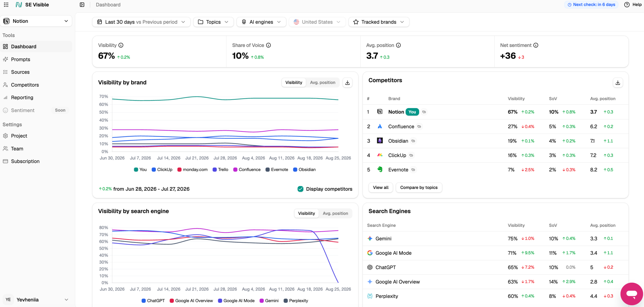The image size is (644, 307).
Task: Click the Google AI Overview sparkle icon
Action: point(370,282)
